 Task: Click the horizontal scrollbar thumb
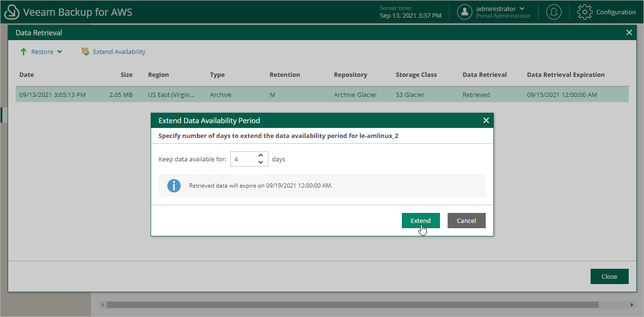pos(353,305)
